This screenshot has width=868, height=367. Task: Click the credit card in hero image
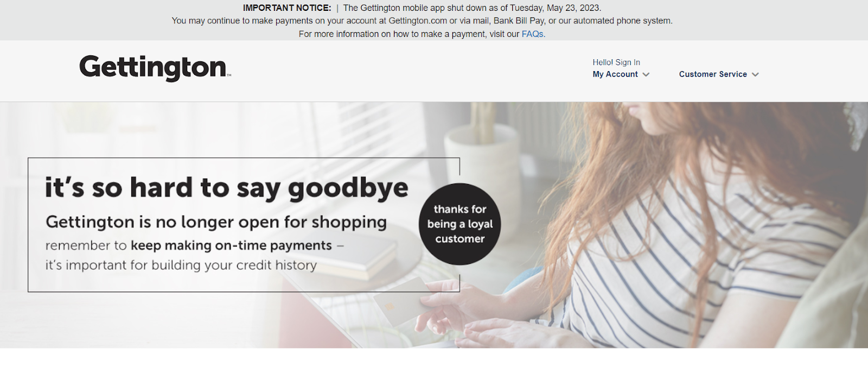pos(400,302)
